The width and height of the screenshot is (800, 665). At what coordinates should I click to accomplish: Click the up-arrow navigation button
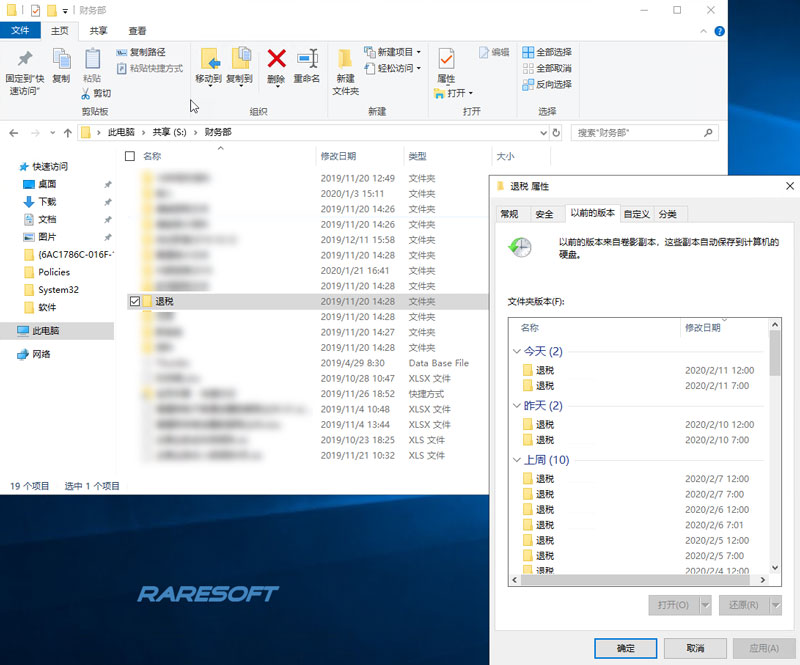pyautogui.click(x=67, y=132)
